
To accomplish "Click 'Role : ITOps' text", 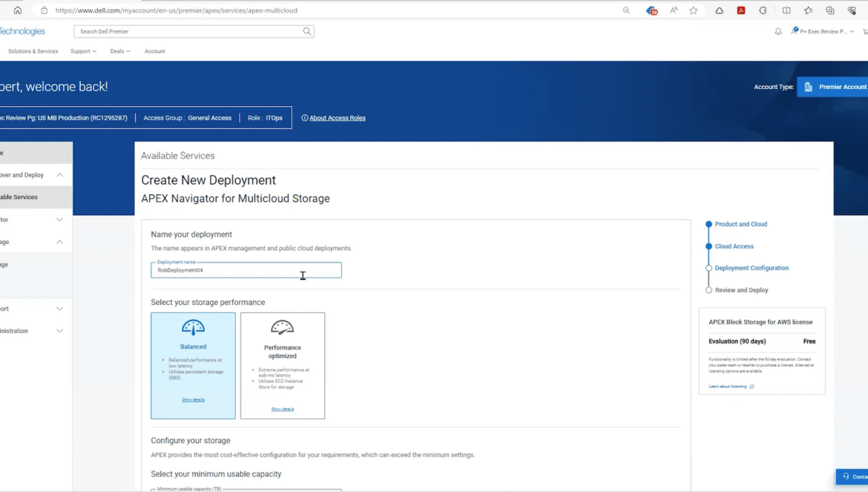I will click(x=265, y=118).
